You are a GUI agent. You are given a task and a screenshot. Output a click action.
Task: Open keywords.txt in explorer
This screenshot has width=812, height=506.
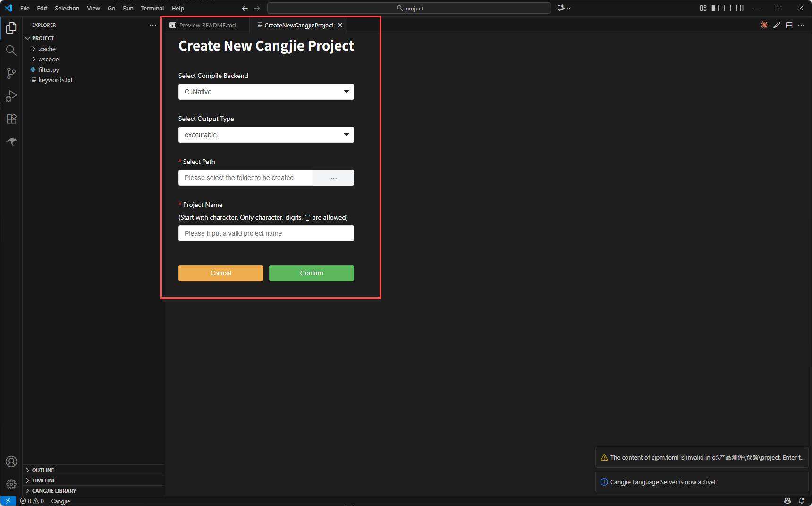93,80
